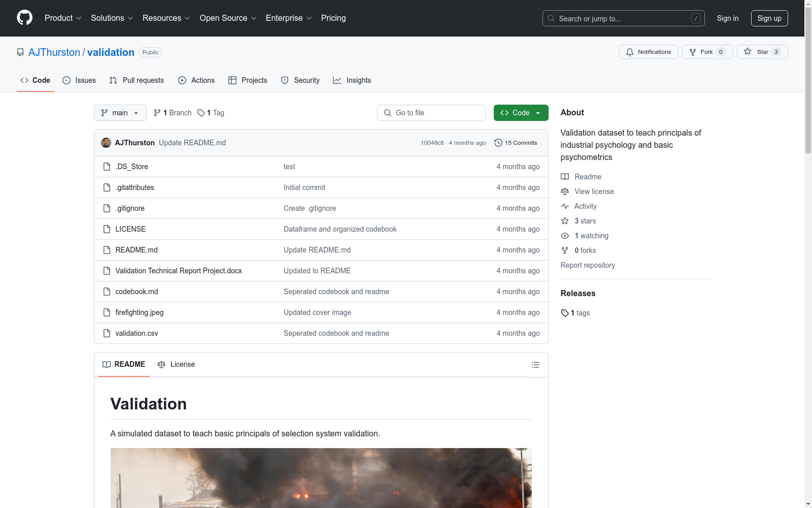812x508 pixels.
Task: Click the Sign up button
Action: [x=769, y=18]
